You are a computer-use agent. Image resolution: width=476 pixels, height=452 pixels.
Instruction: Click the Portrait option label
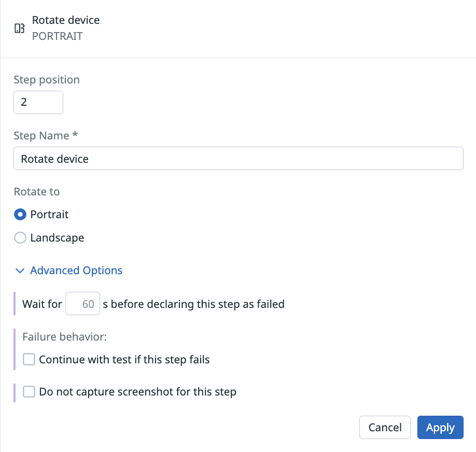pos(49,215)
